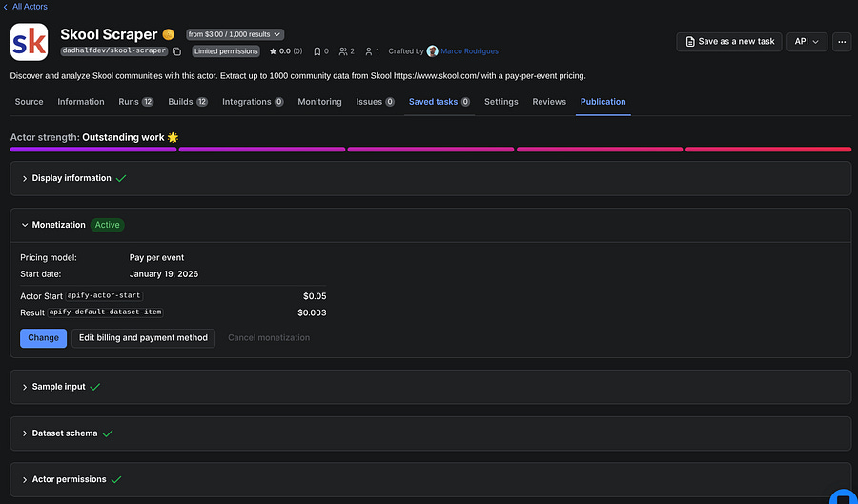Image resolution: width=858 pixels, height=504 pixels.
Task: Click the Pay per event value
Action: (x=156, y=257)
